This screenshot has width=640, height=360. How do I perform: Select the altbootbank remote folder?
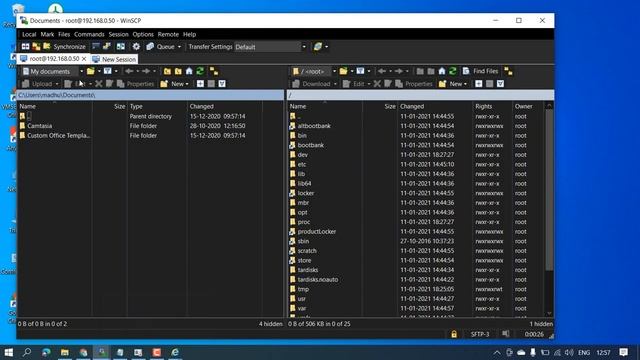314,126
